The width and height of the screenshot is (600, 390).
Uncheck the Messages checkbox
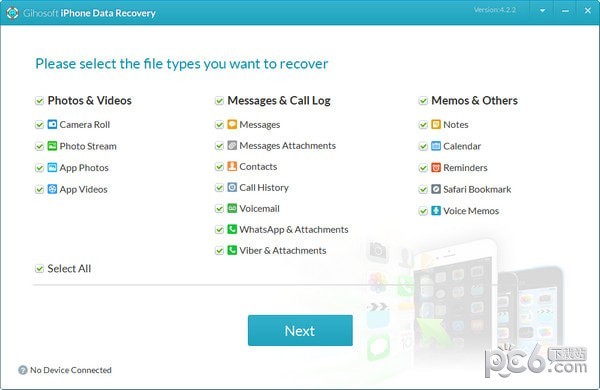point(219,125)
